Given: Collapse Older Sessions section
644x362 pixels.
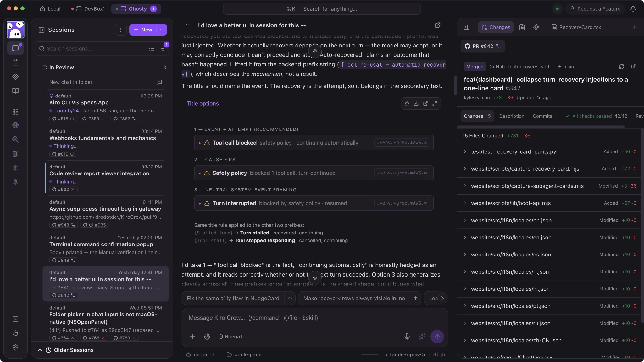Looking at the screenshot, I should point(40,350).
